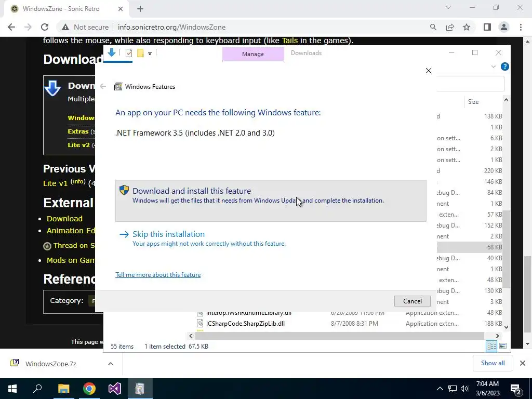The image size is (532, 399).
Task: Open File Explorer from taskbar
Action: pyautogui.click(x=63, y=389)
